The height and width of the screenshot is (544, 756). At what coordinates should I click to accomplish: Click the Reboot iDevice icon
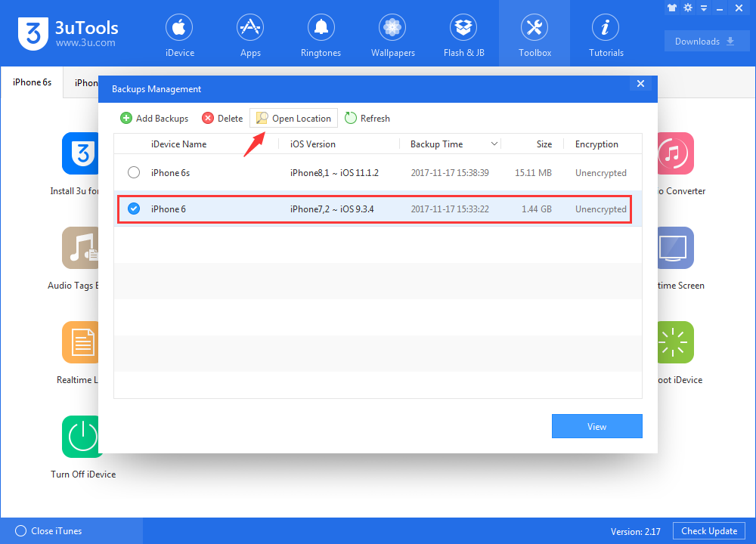(x=676, y=342)
